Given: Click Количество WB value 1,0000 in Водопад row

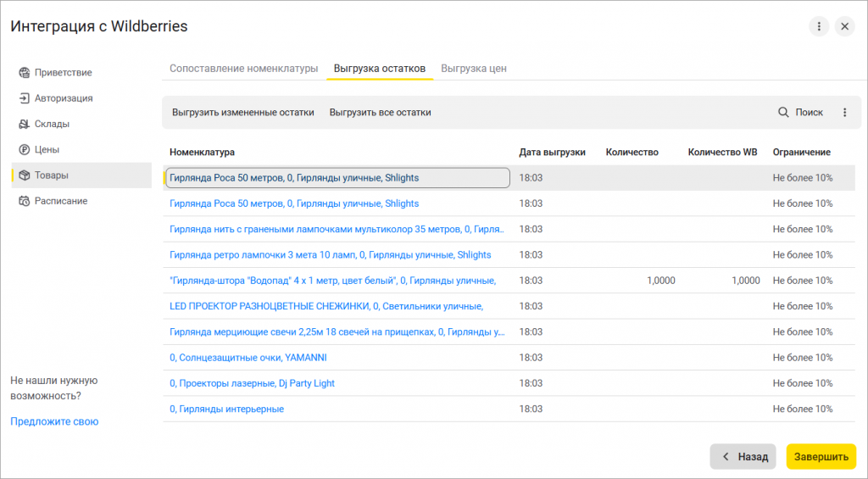Looking at the screenshot, I should (x=746, y=281).
